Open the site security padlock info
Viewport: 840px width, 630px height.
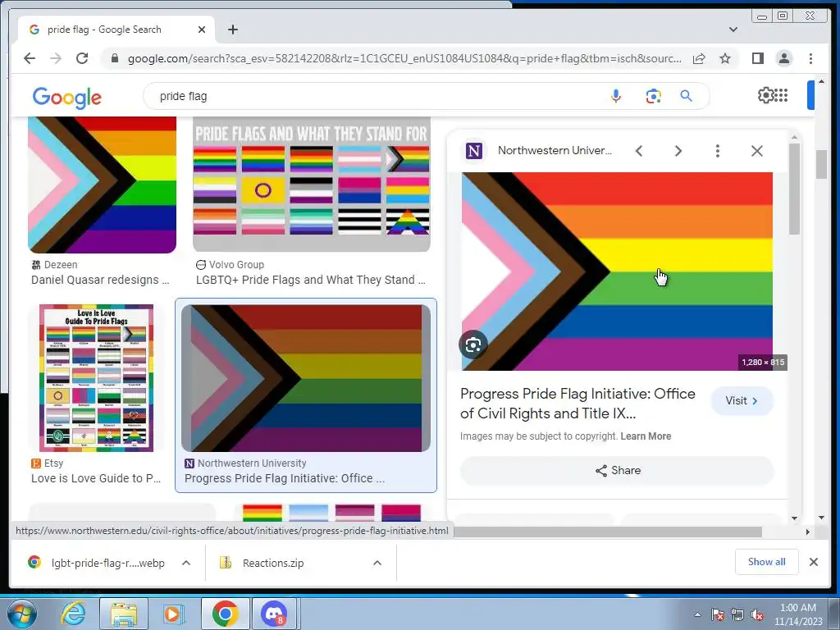(115, 58)
